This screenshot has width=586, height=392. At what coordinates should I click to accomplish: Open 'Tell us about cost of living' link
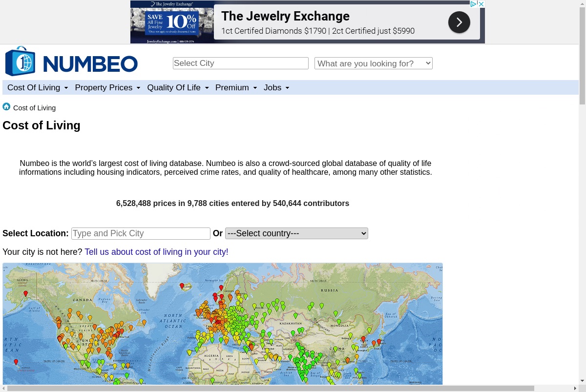point(156,252)
